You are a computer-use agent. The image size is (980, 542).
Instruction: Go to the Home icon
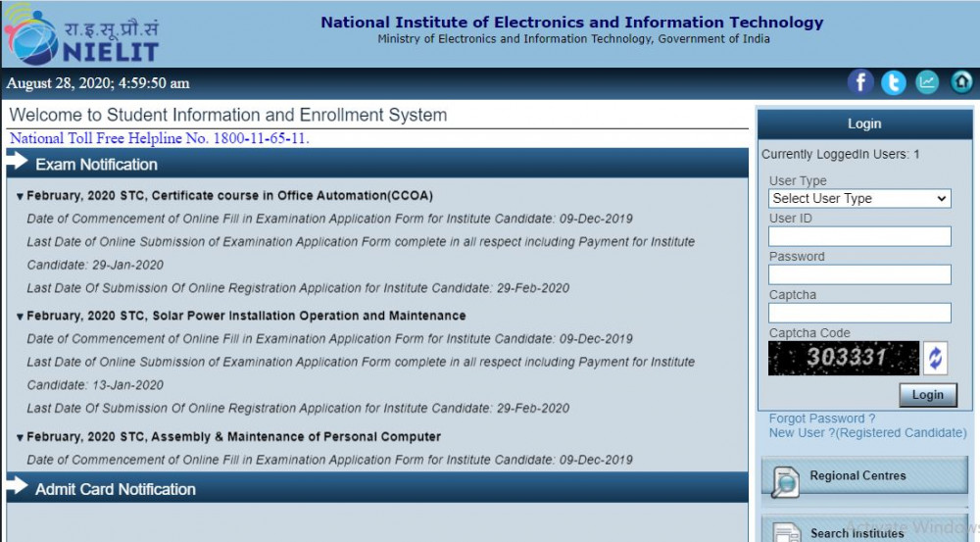961,82
